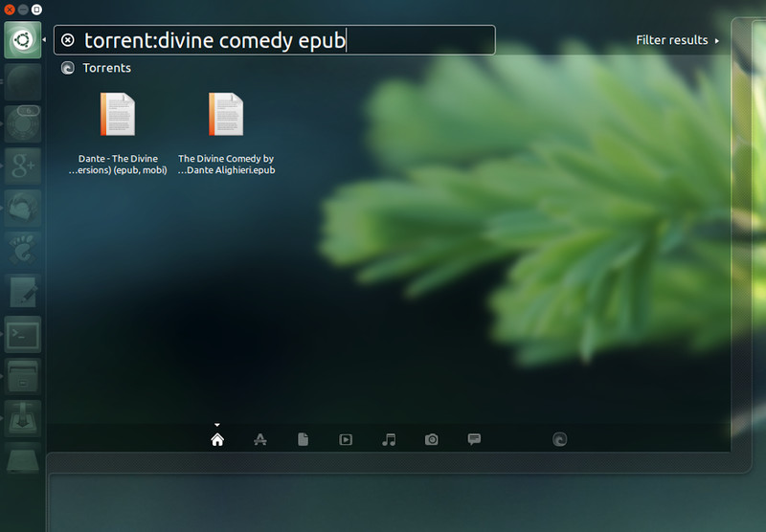Clear the search text with the X icon
766x532 pixels.
click(x=68, y=40)
